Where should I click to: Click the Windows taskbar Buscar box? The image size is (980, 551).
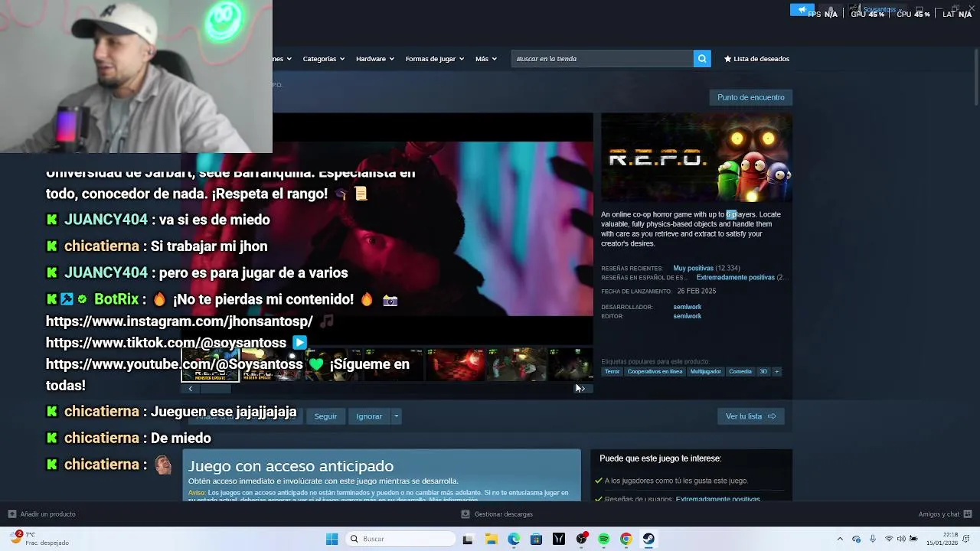click(401, 539)
